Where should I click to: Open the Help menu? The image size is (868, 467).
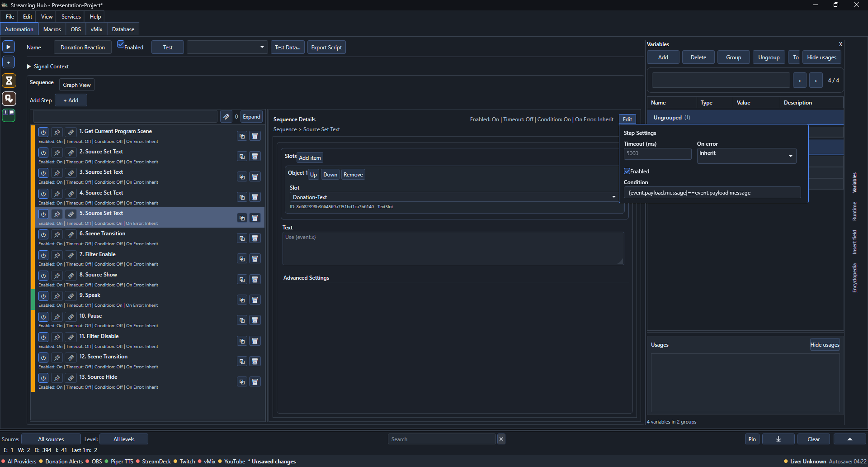coord(95,17)
